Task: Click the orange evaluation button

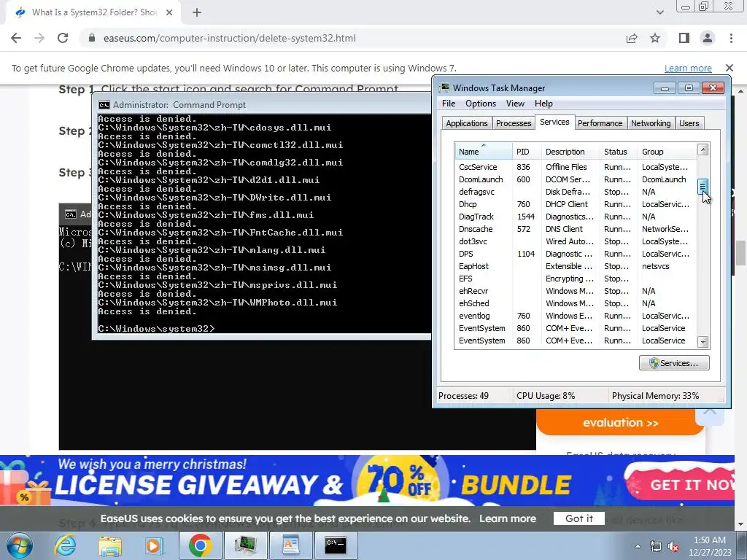Action: [620, 422]
